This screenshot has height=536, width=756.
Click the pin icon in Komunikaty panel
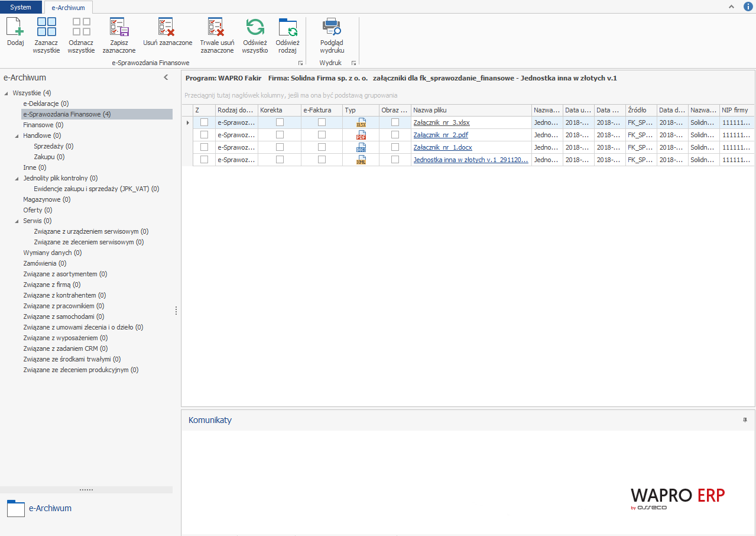pos(745,419)
